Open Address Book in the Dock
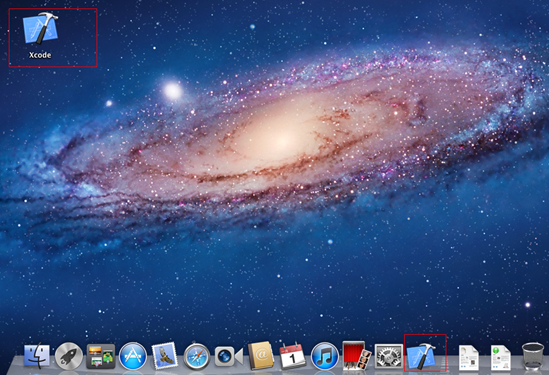Viewport: 549px width, 375px height. pyautogui.click(x=261, y=355)
